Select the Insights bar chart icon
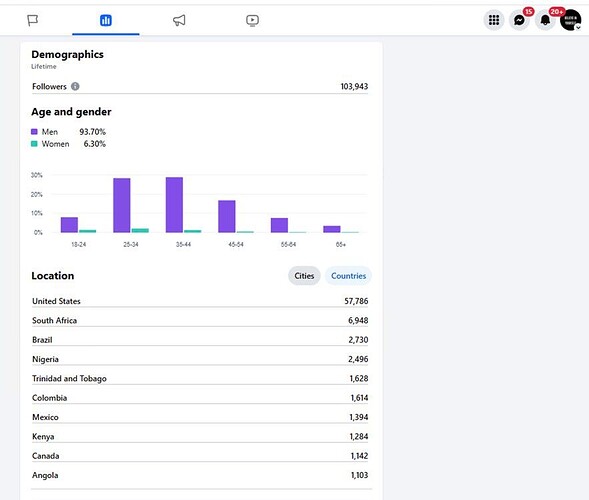The image size is (589, 500). click(106, 20)
